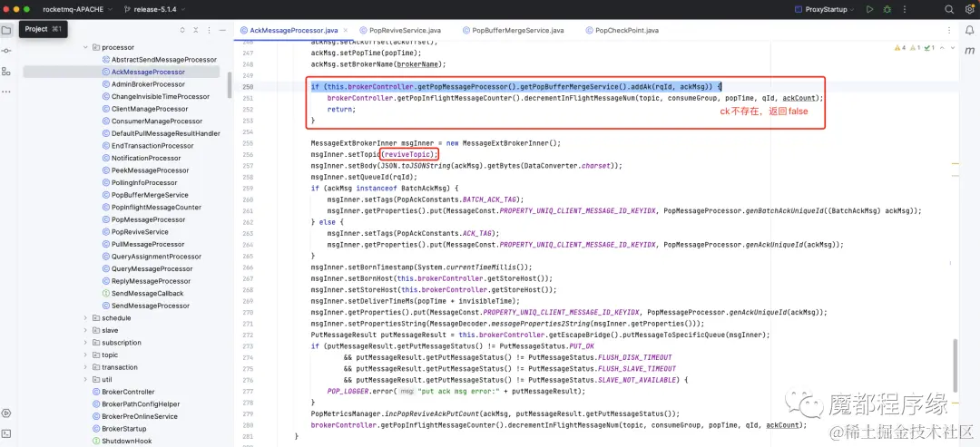980x447 pixels.
Task: Click the Project tree vertical scrollbar
Action: 230,84
